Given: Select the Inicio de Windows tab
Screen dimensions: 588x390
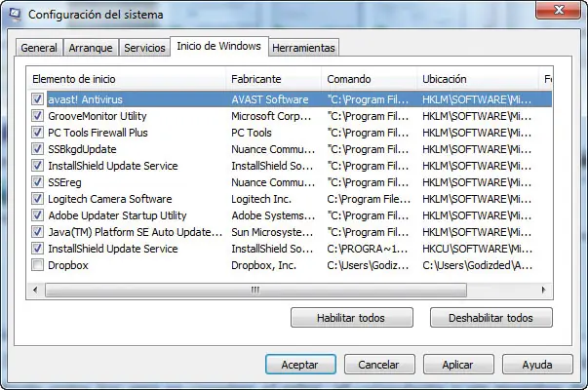Looking at the screenshot, I should pyautogui.click(x=219, y=46).
